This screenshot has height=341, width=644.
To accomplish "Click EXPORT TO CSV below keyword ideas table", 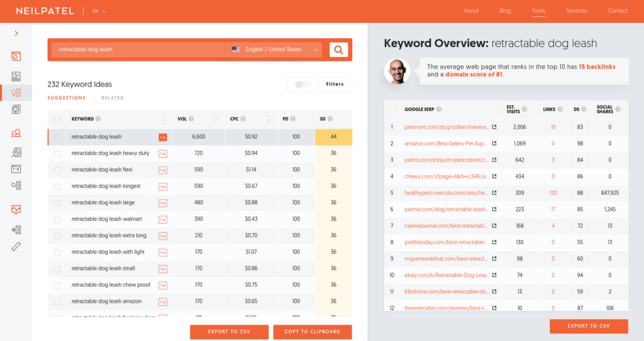I will tap(229, 332).
